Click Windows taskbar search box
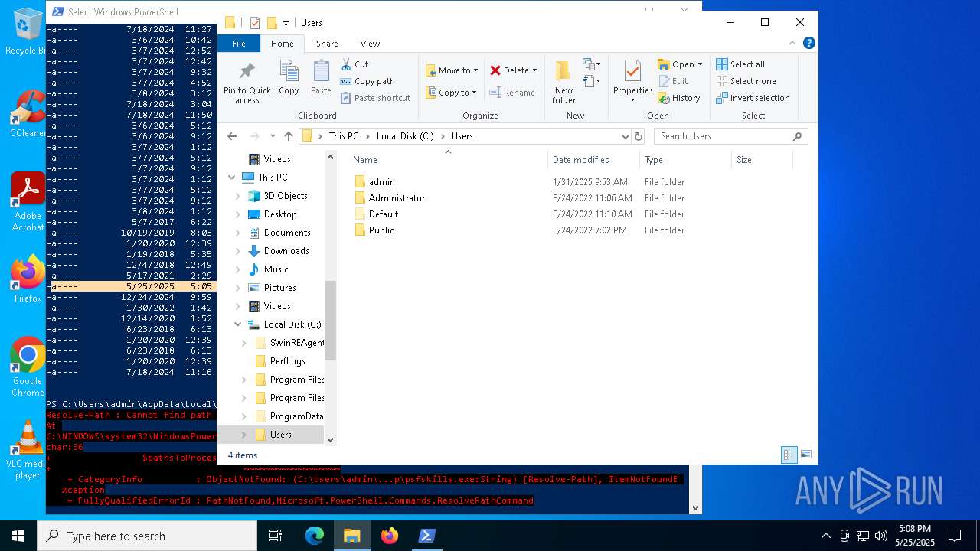Screen dimensions: 980x551 (147, 536)
